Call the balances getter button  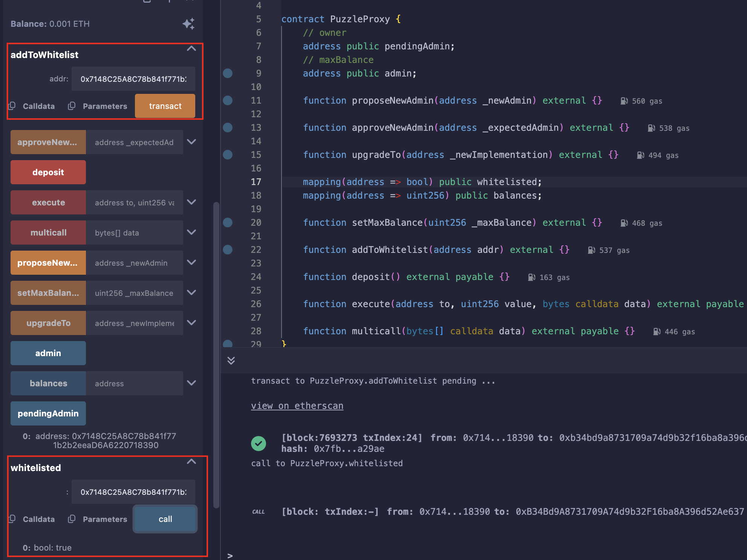48,383
